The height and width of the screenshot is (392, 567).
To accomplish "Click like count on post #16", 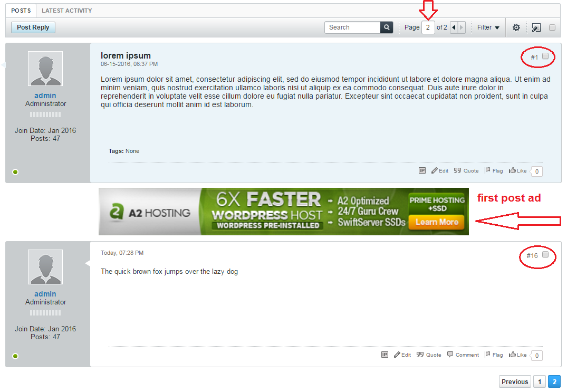I will 536,356.
